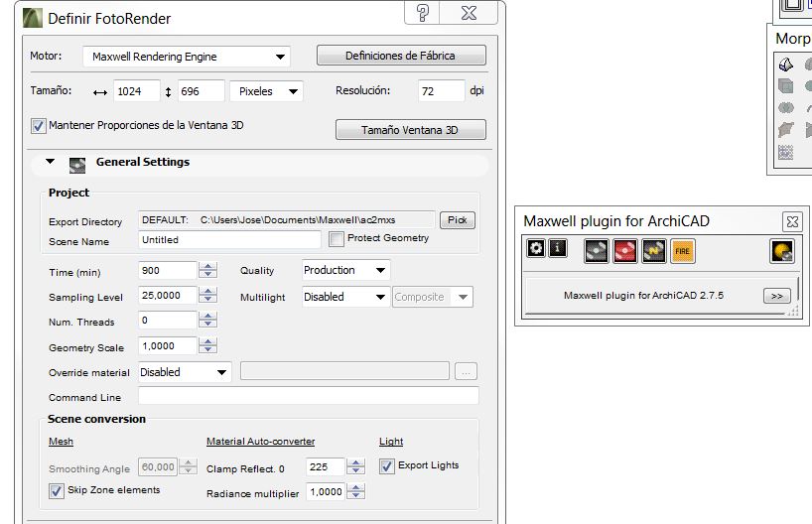Click the Pick export directory button
This screenshot has width=812, height=524.
tap(457, 220)
